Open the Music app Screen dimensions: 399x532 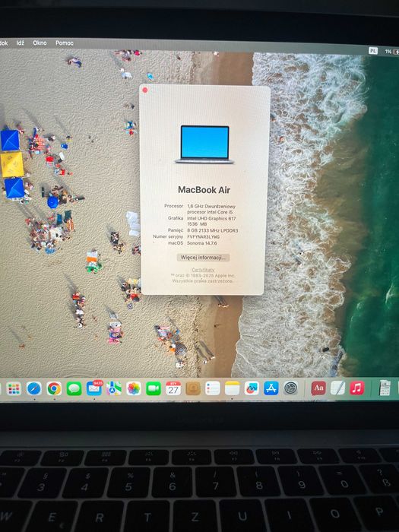[x=357, y=388]
